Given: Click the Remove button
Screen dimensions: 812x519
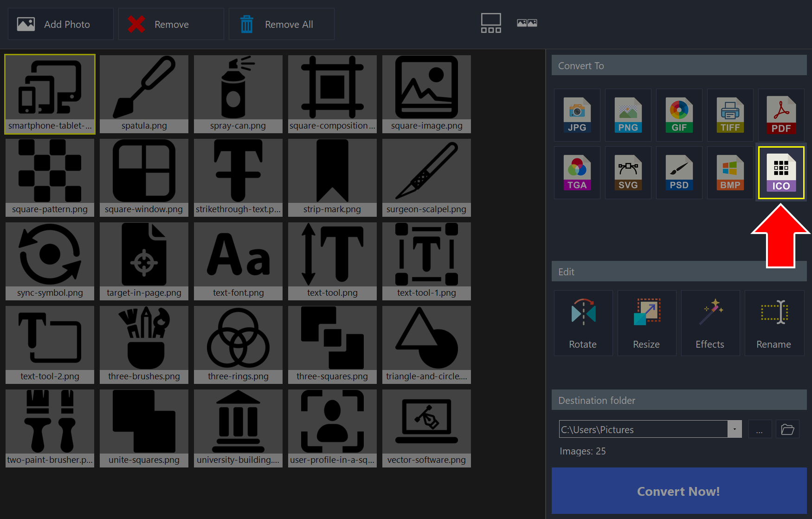Looking at the screenshot, I should pyautogui.click(x=171, y=24).
